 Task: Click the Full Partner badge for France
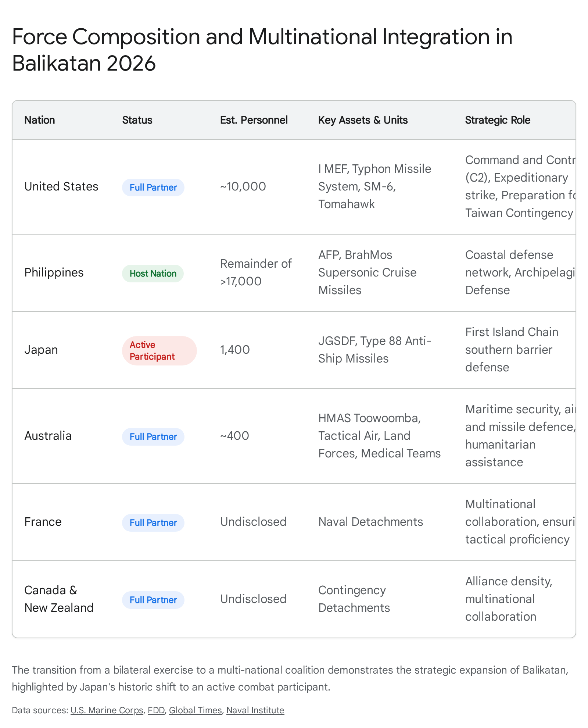pos(153,523)
